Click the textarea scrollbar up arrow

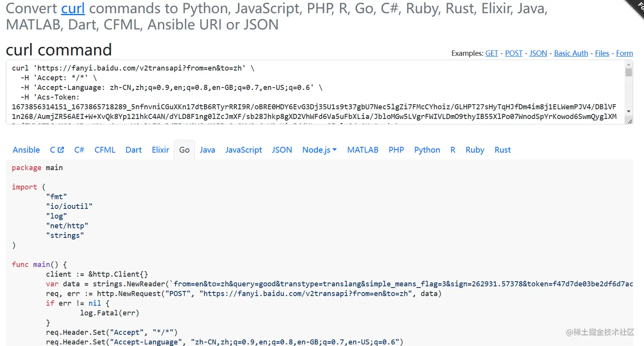629,64
